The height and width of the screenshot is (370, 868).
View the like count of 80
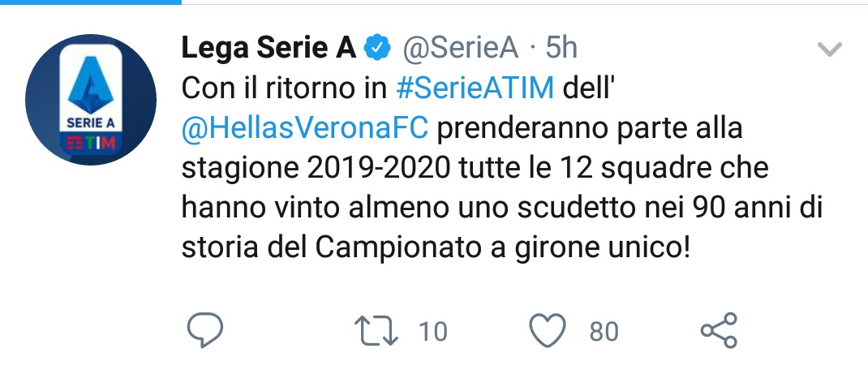tap(604, 332)
